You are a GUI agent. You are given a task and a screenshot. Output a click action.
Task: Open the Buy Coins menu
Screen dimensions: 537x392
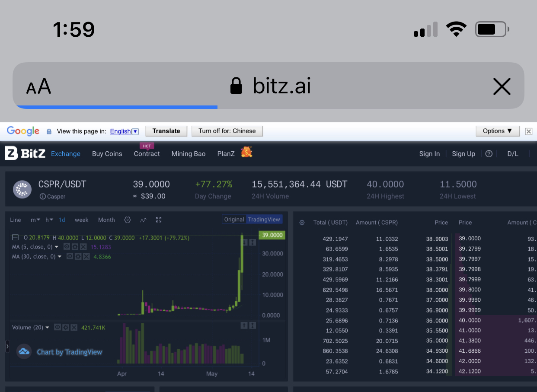pos(107,154)
